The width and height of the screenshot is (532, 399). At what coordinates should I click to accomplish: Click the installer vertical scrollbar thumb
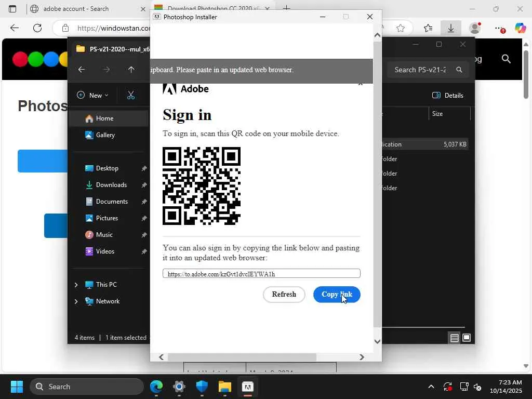pyautogui.click(x=377, y=184)
